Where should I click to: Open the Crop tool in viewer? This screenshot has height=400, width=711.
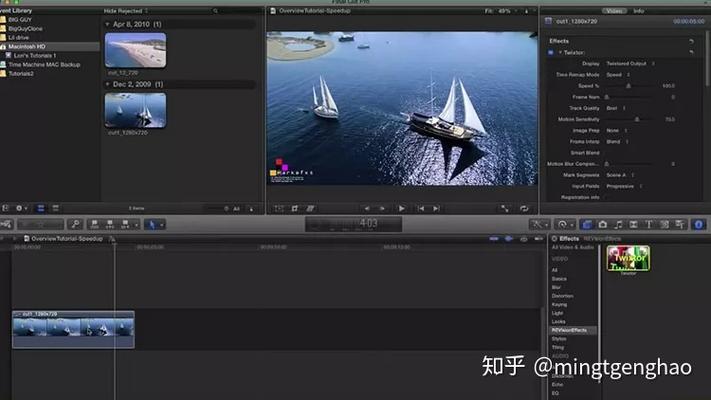[295, 209]
